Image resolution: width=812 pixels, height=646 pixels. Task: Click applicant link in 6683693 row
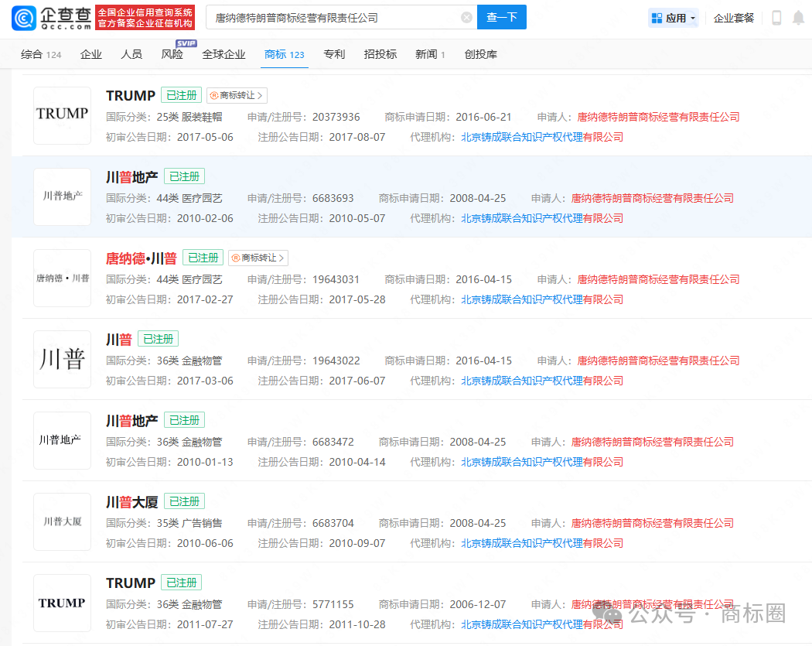pyautogui.click(x=653, y=198)
